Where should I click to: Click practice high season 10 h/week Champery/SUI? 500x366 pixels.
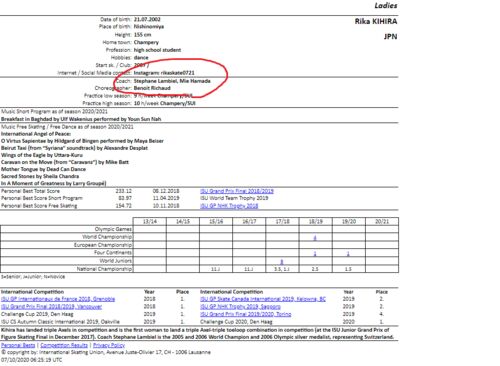165,103
